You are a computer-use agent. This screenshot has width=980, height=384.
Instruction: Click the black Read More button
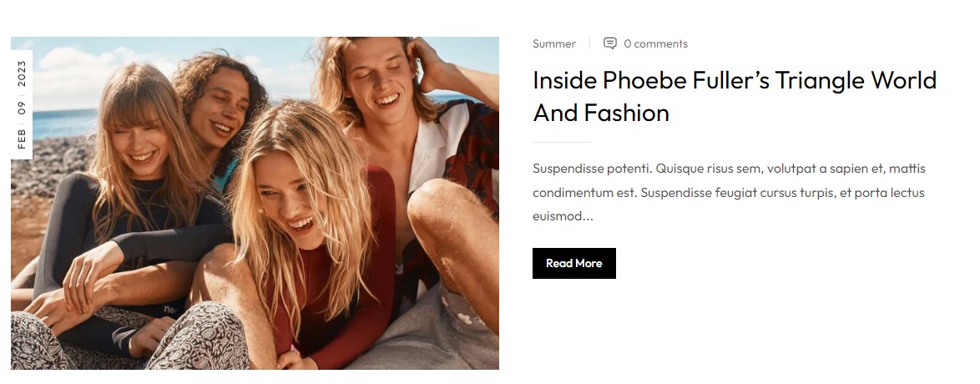coord(573,263)
